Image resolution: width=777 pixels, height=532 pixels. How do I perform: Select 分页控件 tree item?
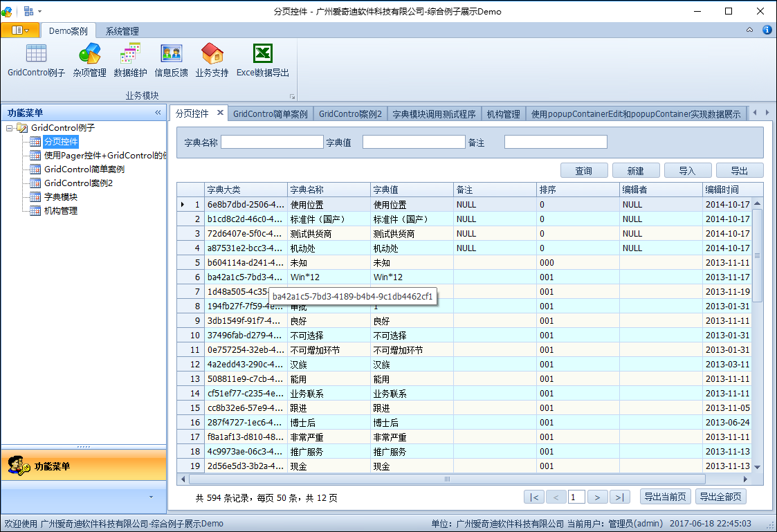click(61, 142)
